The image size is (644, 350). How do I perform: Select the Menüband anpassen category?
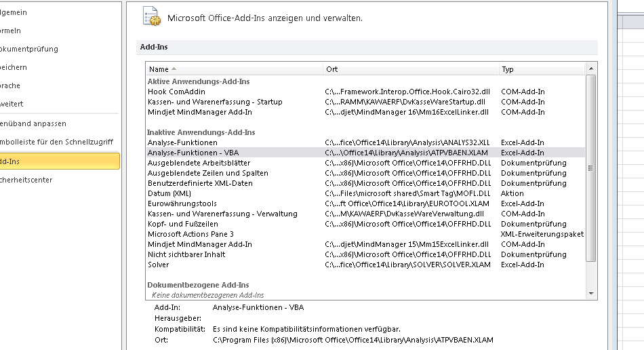click(33, 123)
